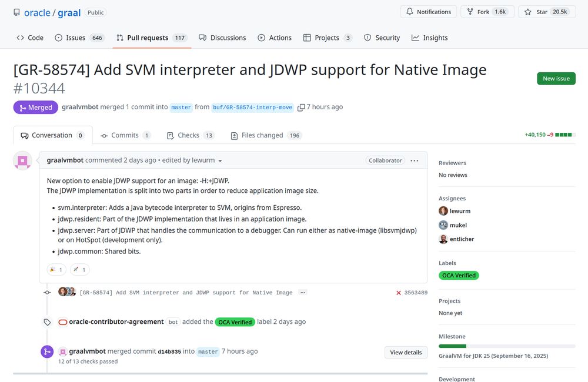Image resolution: width=588 pixels, height=382 pixels.
Task: Open assignee mukel's profile
Action: pyautogui.click(x=458, y=225)
